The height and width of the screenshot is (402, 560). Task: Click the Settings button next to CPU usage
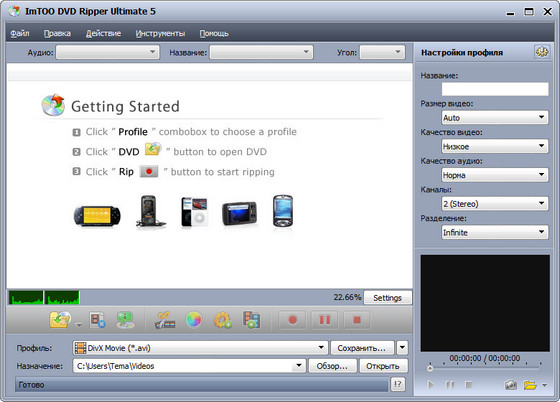point(388,298)
